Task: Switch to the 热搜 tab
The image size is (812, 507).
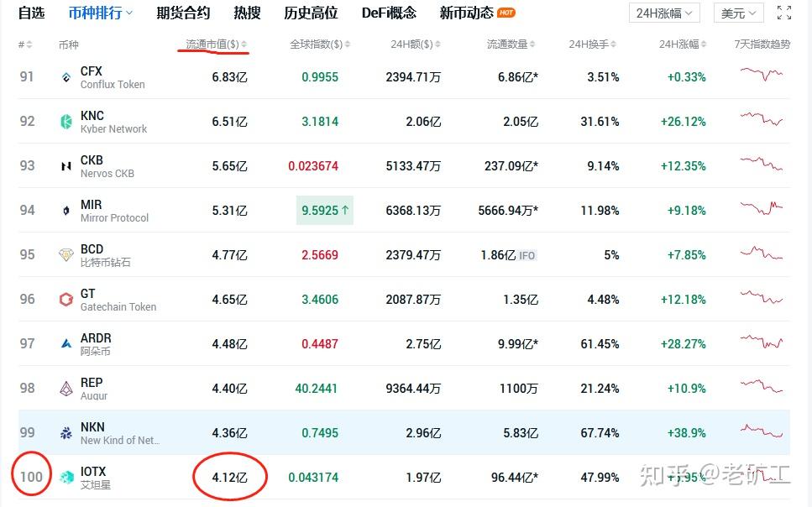Action: pos(247,13)
